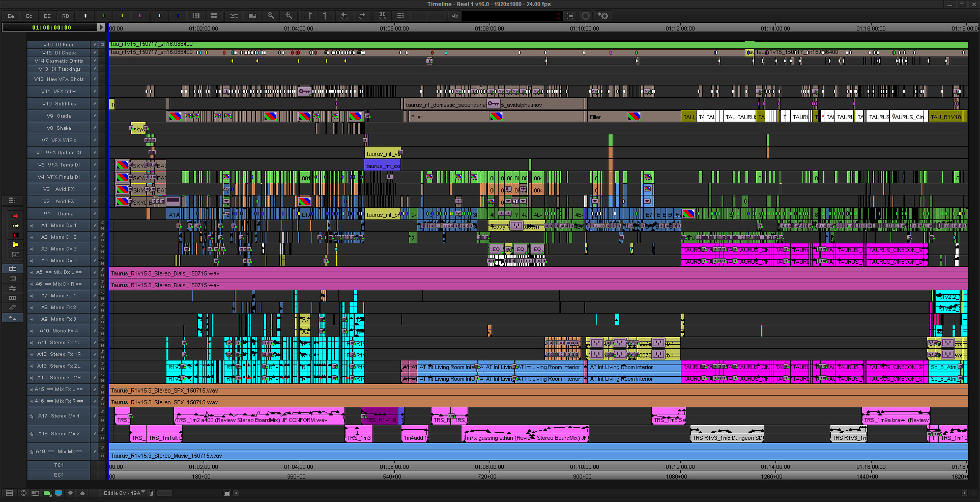
Task: Click the Ee toolbar button
Action: 11,16
